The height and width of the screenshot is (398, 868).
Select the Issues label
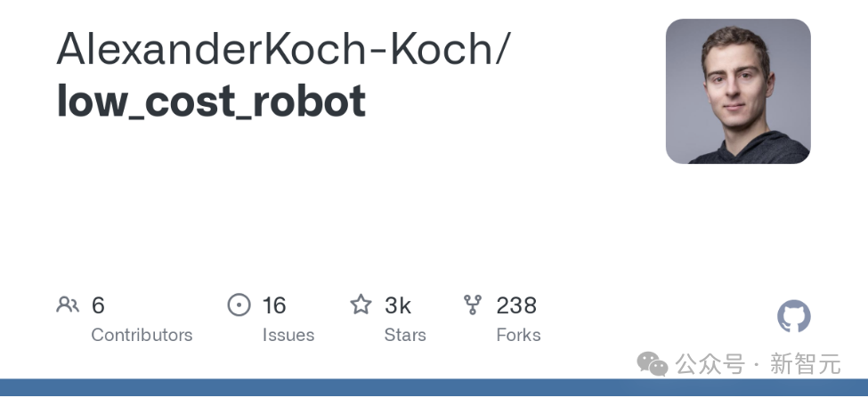pos(288,335)
